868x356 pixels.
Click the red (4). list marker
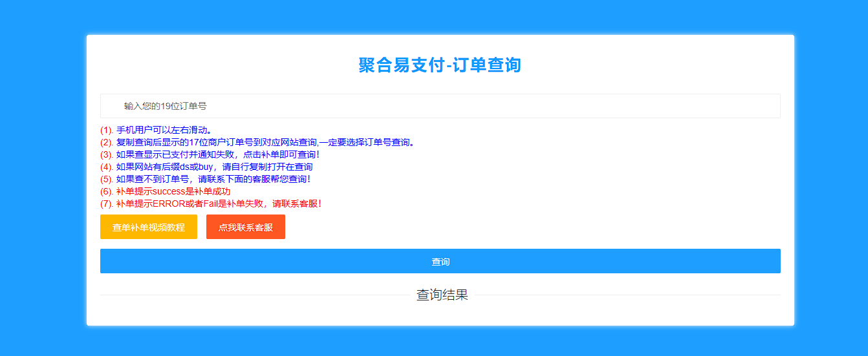[107, 167]
